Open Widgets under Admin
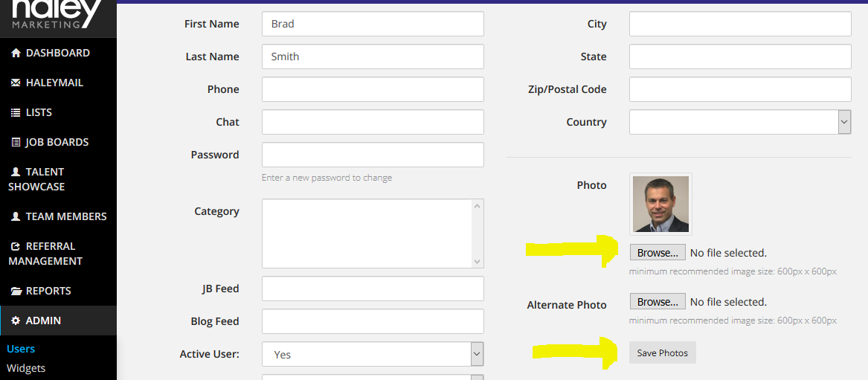Viewport: 868px width, 380px height. [26, 368]
